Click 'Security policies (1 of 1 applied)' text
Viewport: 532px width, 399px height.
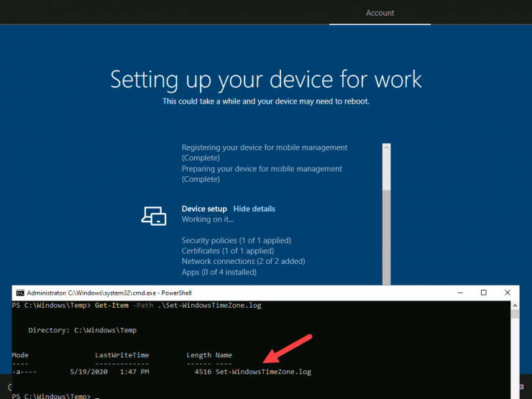pos(237,241)
